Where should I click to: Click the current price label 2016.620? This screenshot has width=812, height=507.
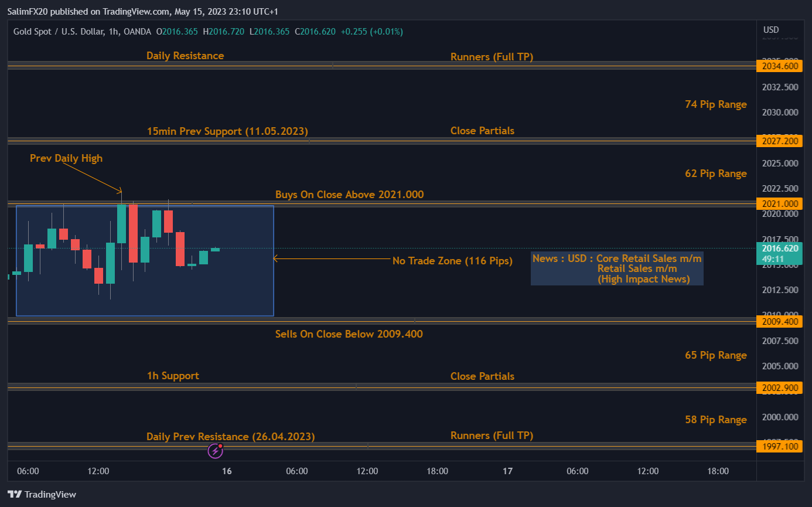[x=780, y=248]
